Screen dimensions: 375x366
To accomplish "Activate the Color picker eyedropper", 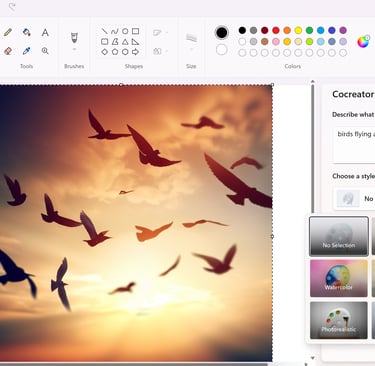I will [x=27, y=51].
